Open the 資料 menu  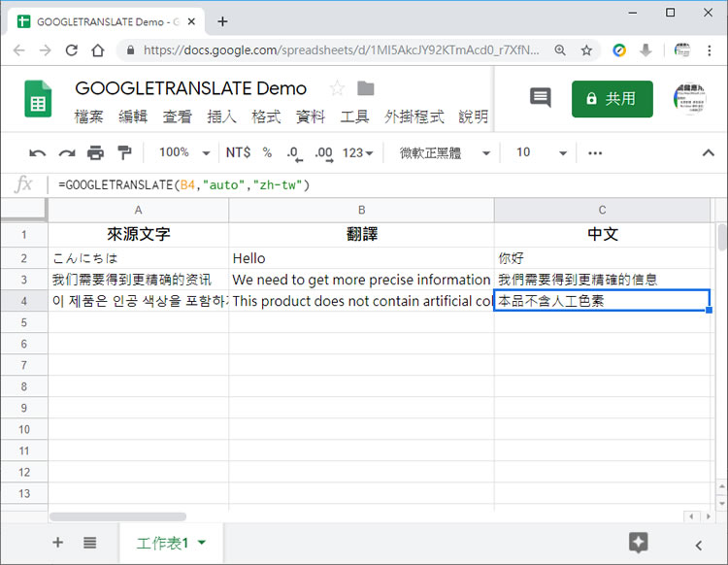coord(311,116)
